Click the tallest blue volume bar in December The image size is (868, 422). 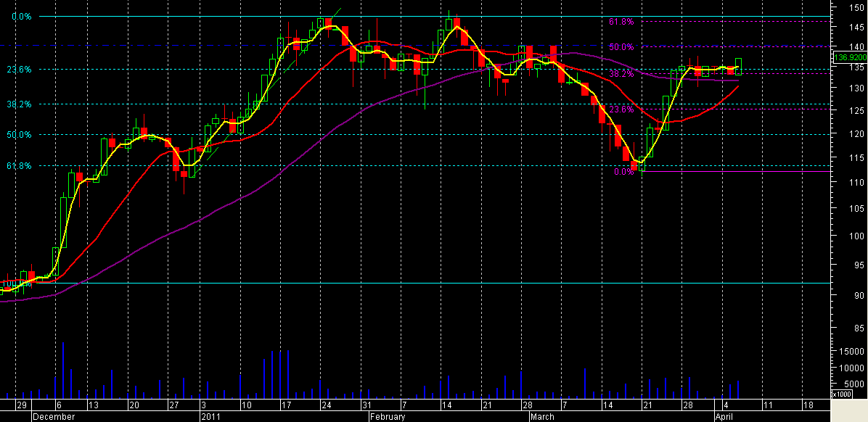coord(63,370)
